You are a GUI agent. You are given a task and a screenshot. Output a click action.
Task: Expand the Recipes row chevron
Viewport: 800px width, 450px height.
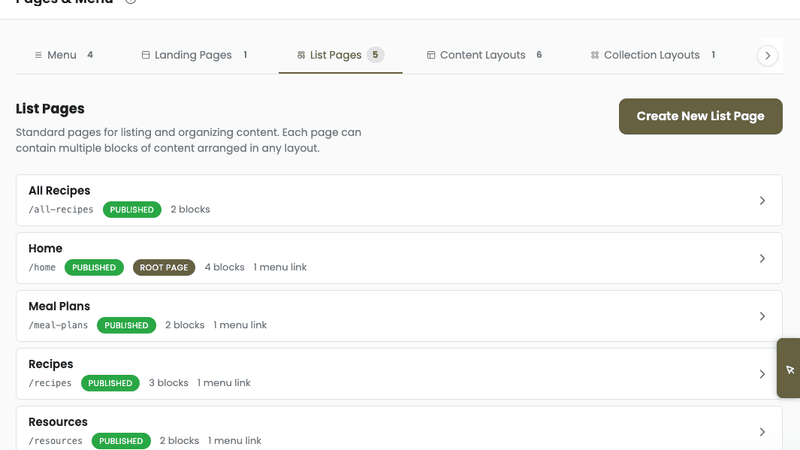[x=762, y=374]
